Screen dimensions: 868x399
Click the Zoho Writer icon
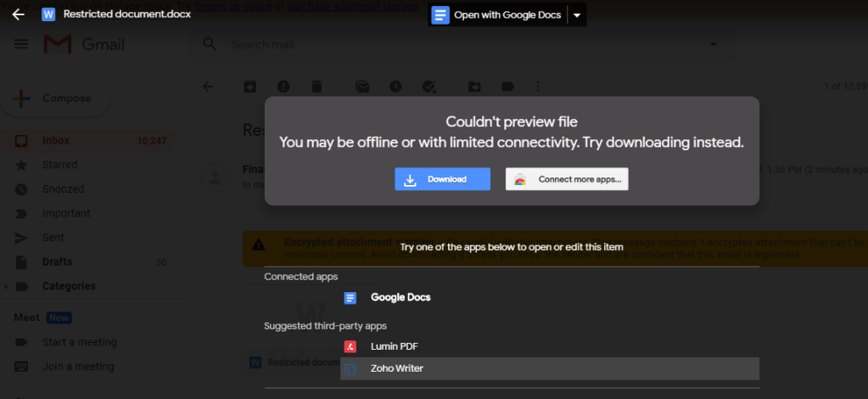click(350, 368)
